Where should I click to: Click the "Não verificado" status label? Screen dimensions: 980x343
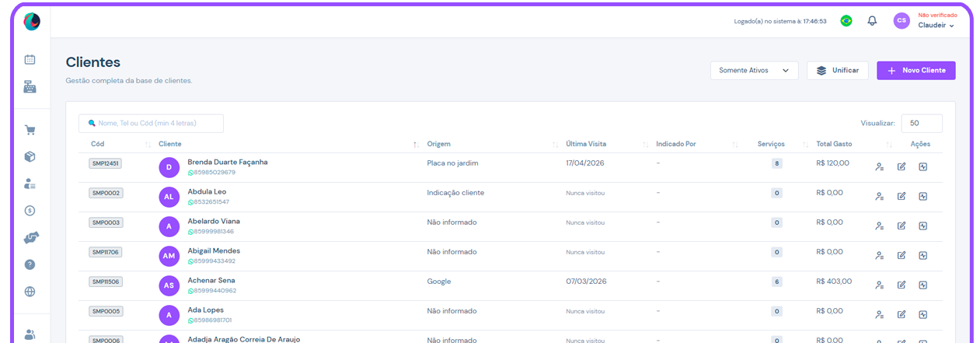coord(937,15)
